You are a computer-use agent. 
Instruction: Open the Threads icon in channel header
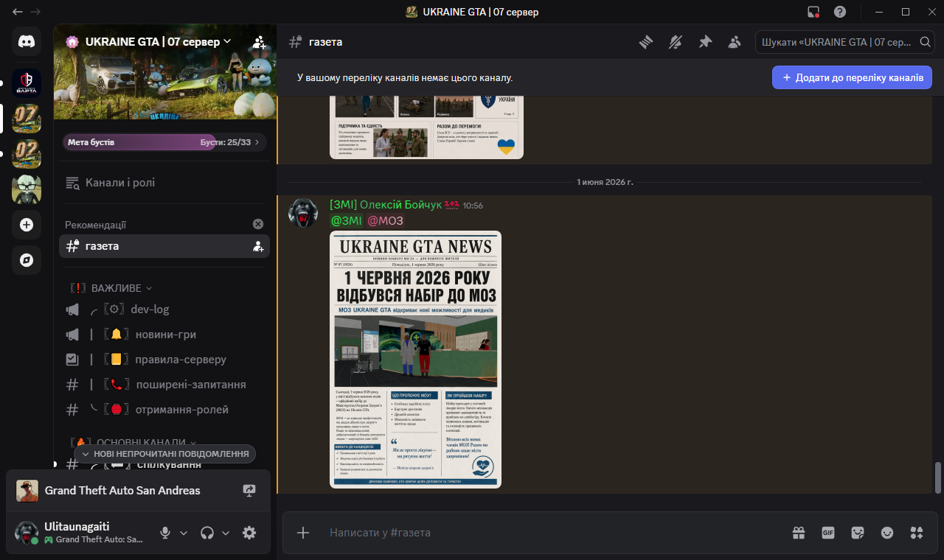tap(646, 42)
